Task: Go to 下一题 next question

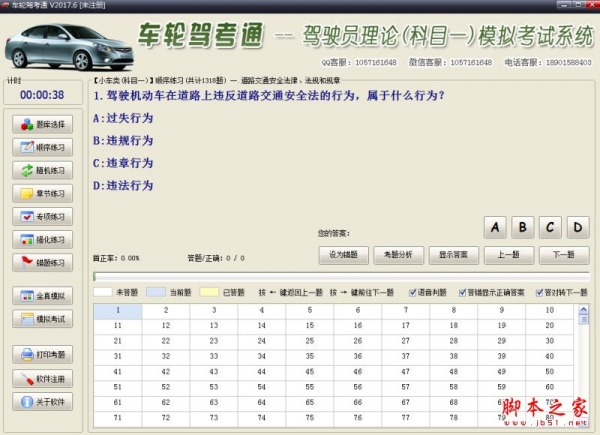Action: pos(564,255)
